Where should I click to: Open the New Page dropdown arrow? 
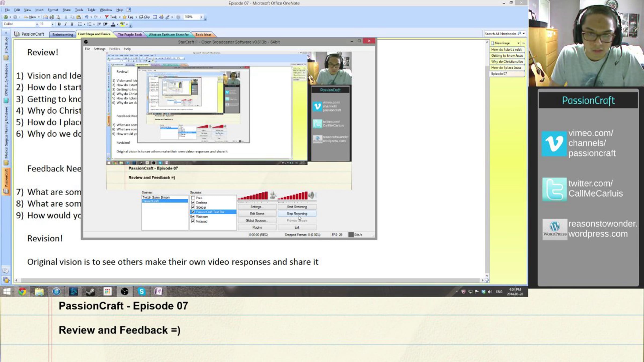518,43
